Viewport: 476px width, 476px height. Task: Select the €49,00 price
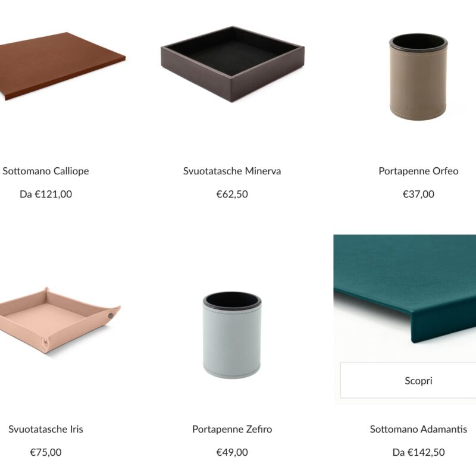(232, 452)
